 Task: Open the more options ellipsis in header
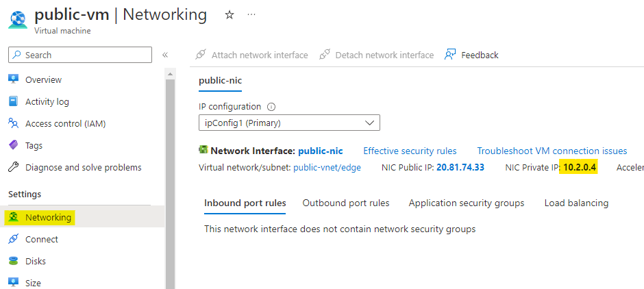click(x=251, y=14)
